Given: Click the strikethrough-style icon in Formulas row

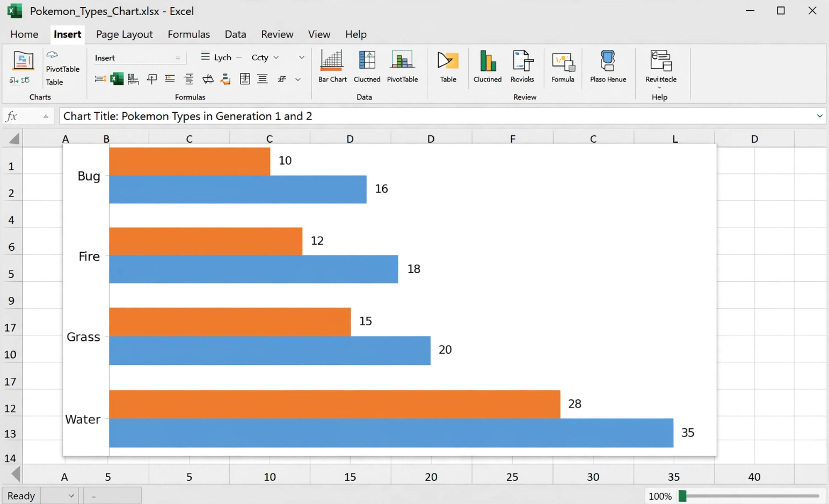Looking at the screenshot, I should click(282, 79).
